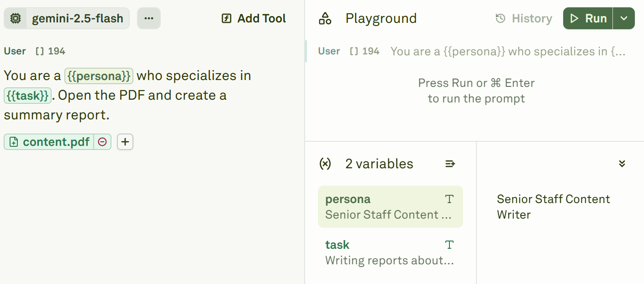Click the Add Tool icon
The height and width of the screenshot is (284, 644).
click(x=227, y=18)
